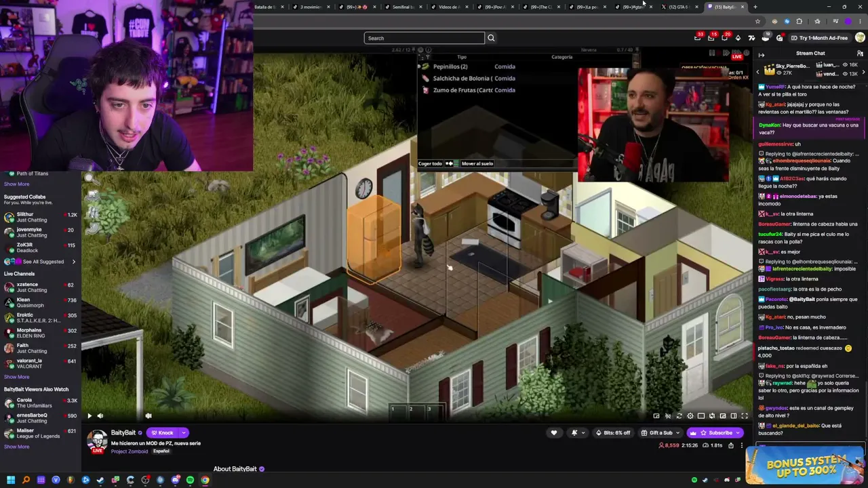This screenshot has height=488, width=868.
Task: Open the BaityBait channel name link
Action: 123,433
